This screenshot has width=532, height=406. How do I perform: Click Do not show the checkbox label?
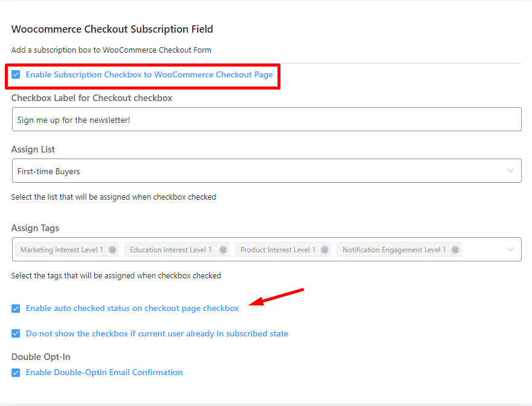[x=157, y=333]
